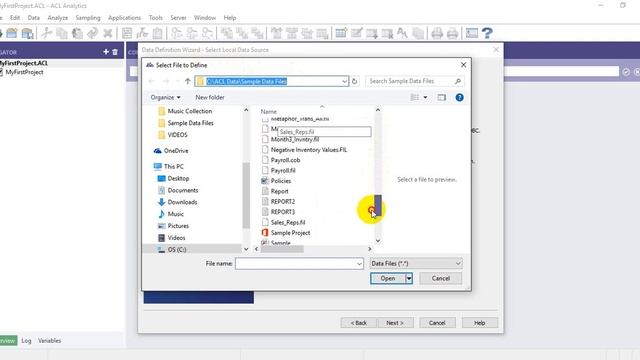Select the Sales_Reps.fil file

[x=288, y=222]
